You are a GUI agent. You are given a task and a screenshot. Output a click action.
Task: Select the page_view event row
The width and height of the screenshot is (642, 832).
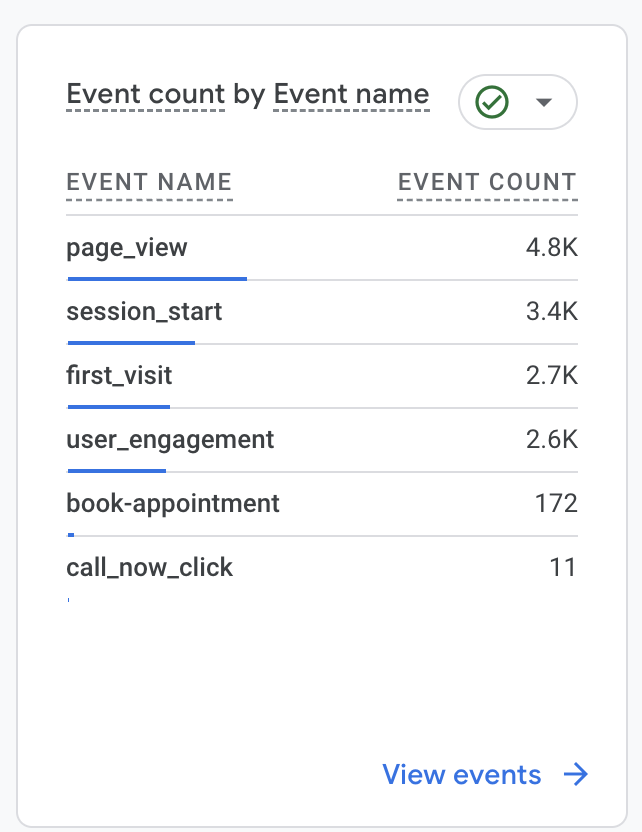pos(127,247)
